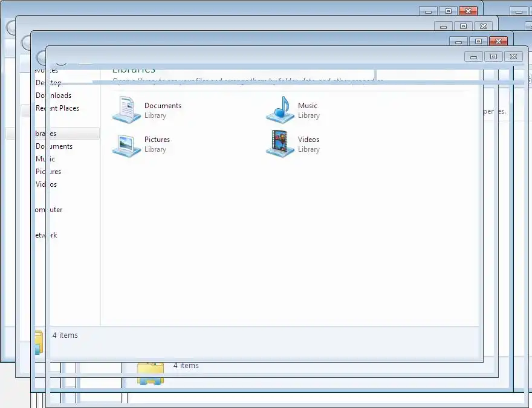
Task: Open the Documents library icon
Action: 126,109
